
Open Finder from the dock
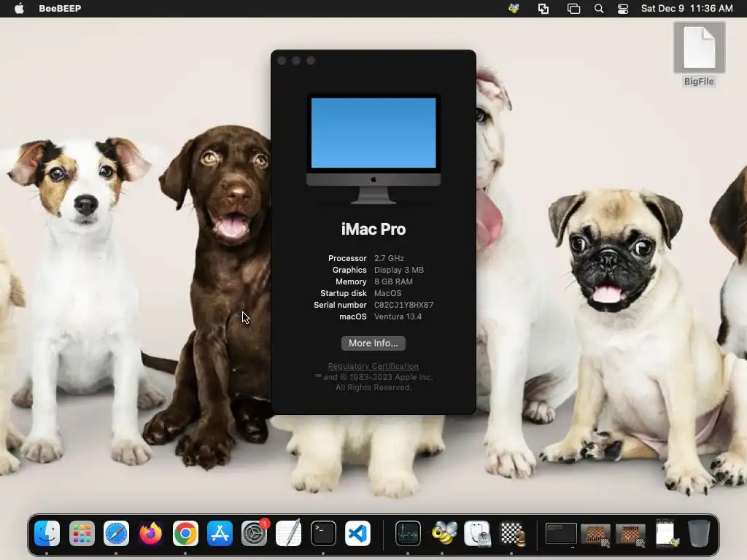pyautogui.click(x=47, y=533)
